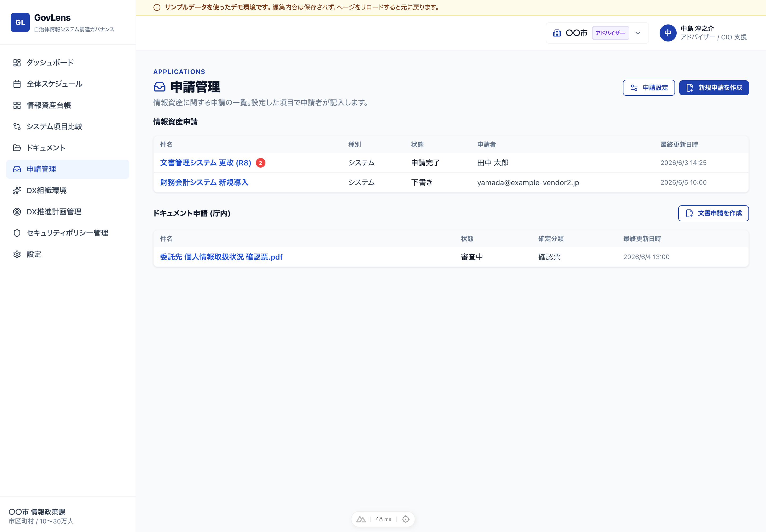Click the 下書き status cell
The height and width of the screenshot is (532, 766).
point(422,183)
